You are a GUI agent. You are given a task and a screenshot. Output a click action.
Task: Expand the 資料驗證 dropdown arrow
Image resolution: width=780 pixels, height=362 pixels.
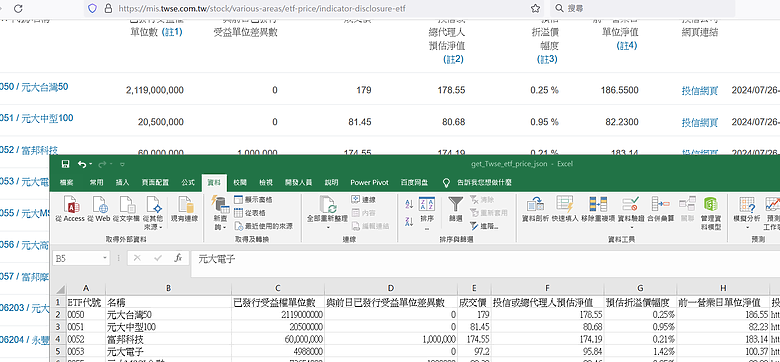[631, 227]
